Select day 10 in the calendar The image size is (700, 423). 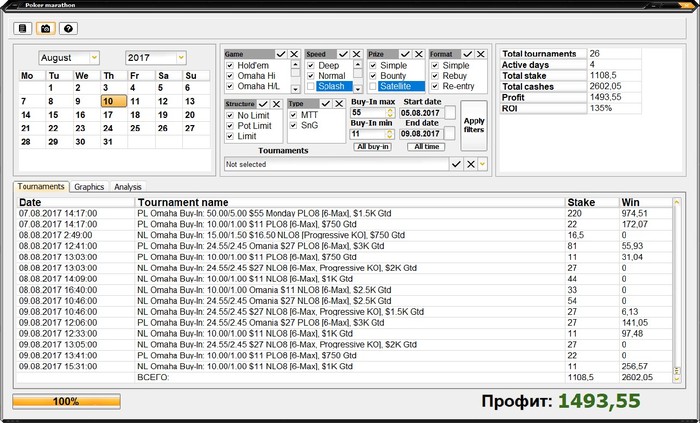[x=114, y=101]
